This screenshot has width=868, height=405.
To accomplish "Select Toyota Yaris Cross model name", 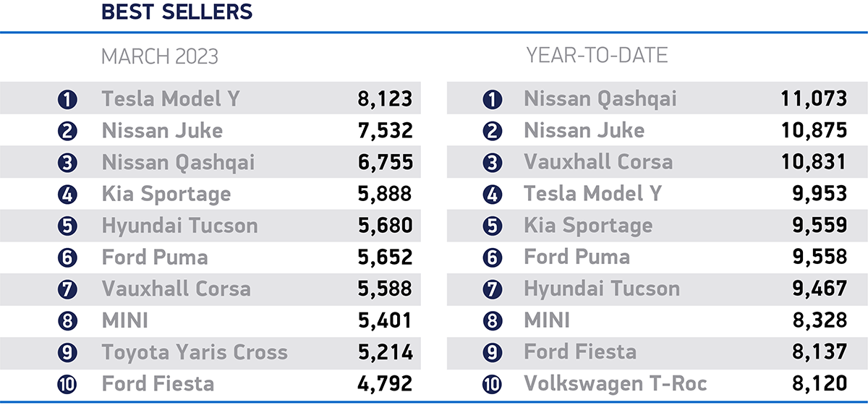I will point(195,352).
